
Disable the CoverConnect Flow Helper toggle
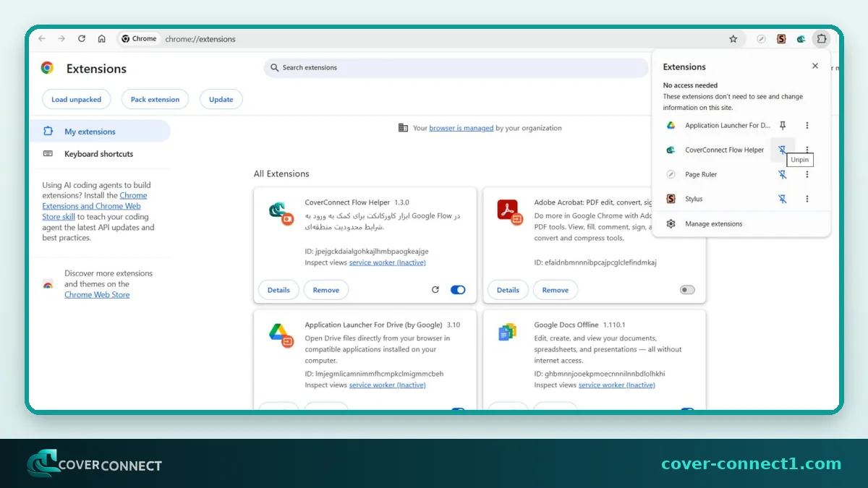(458, 290)
